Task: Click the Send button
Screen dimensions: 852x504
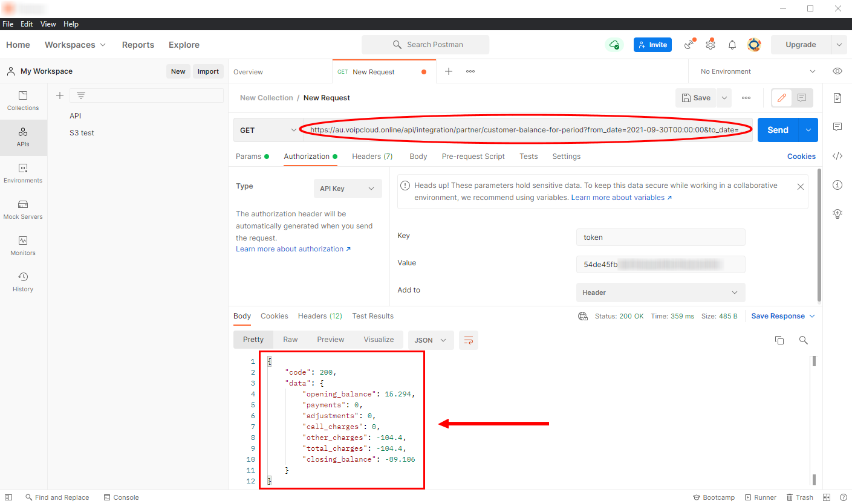Action: coord(778,130)
